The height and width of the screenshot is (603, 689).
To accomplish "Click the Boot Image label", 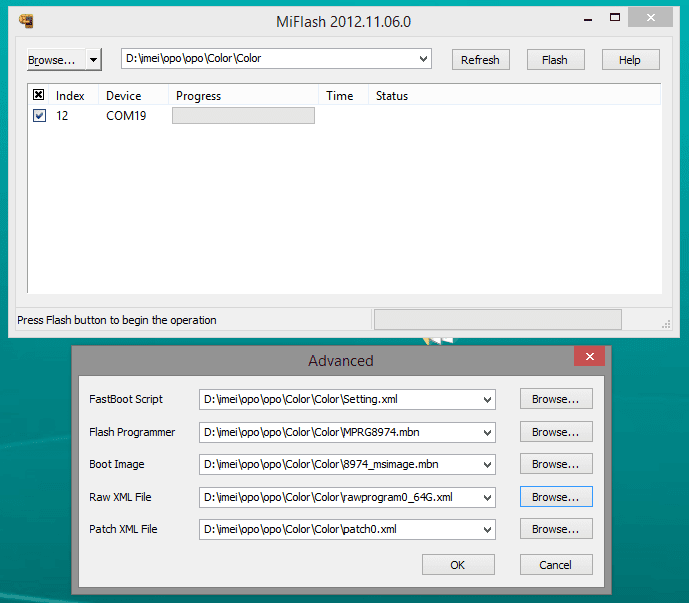I will [117, 465].
